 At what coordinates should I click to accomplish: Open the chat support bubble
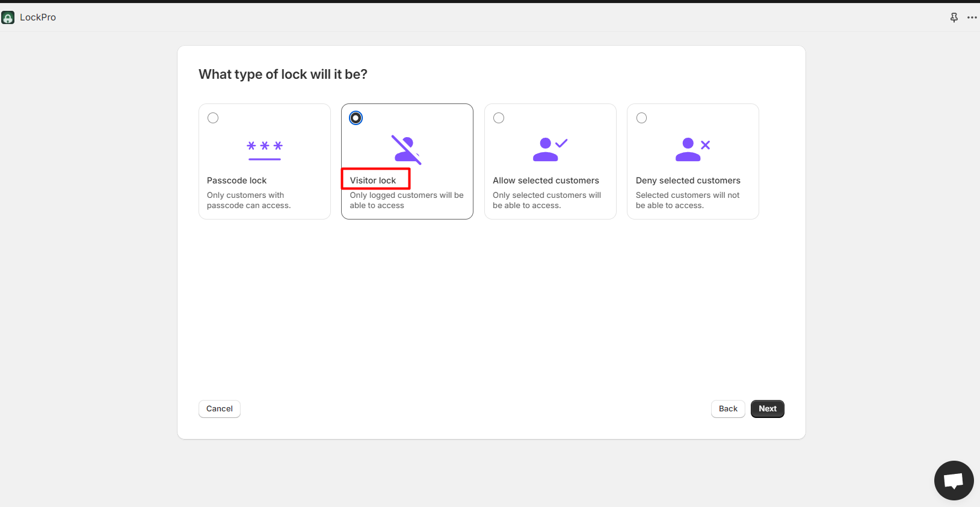(x=954, y=480)
